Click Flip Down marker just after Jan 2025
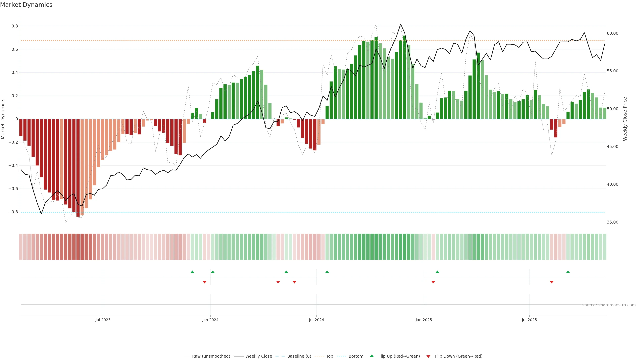The width and height of the screenshot is (644, 362). [433, 282]
